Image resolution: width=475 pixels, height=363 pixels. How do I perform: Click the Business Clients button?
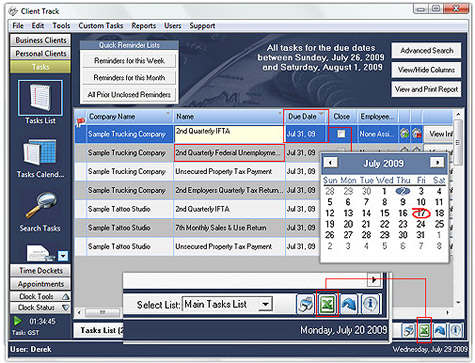pyautogui.click(x=40, y=40)
